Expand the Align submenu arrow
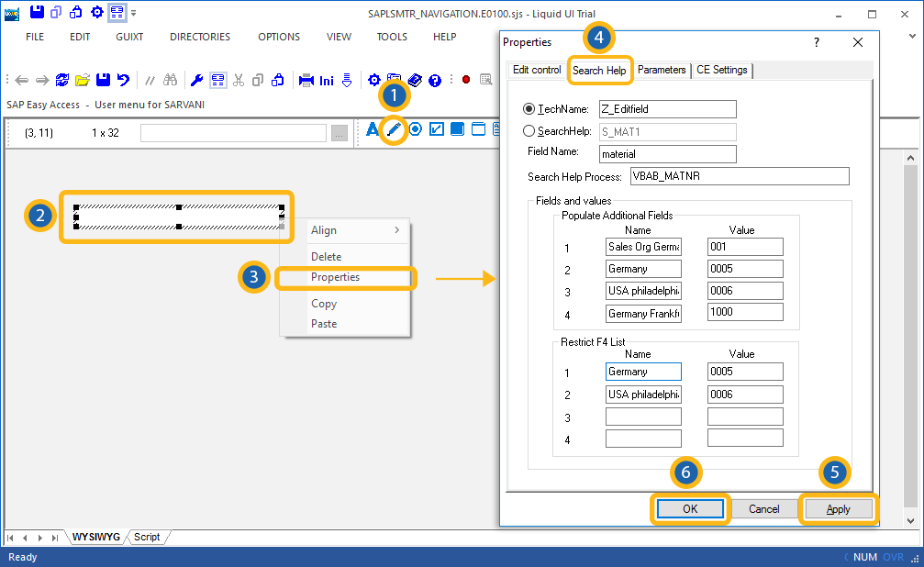Image resolution: width=924 pixels, height=567 pixels. pyautogui.click(x=396, y=230)
